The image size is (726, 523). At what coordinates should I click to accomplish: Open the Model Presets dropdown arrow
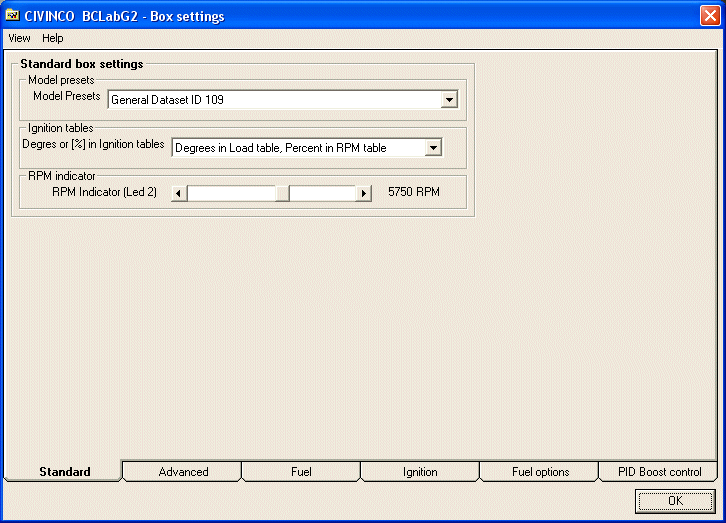pyautogui.click(x=449, y=100)
